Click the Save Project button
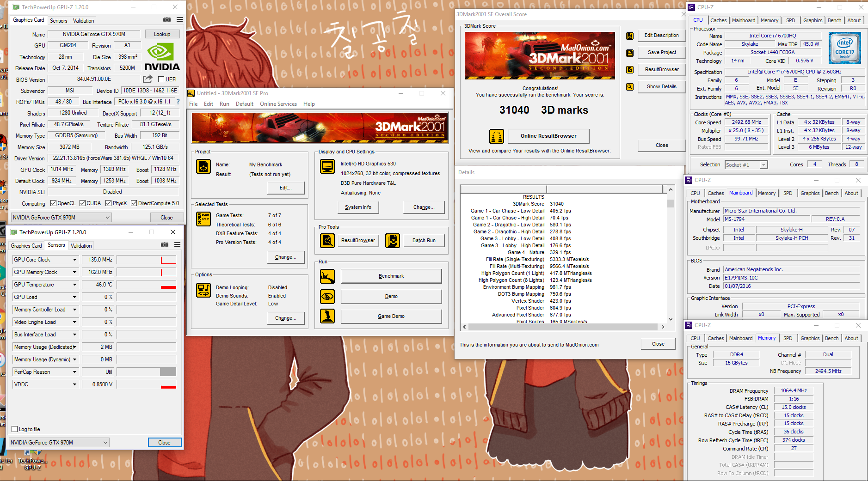Image resolution: width=868 pixels, height=481 pixels. point(662,53)
